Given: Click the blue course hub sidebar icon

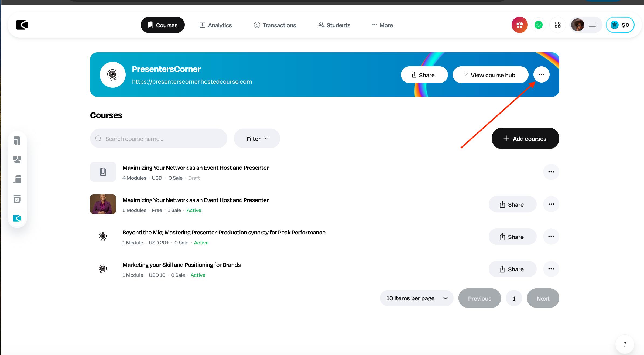Looking at the screenshot, I should pyautogui.click(x=17, y=218).
